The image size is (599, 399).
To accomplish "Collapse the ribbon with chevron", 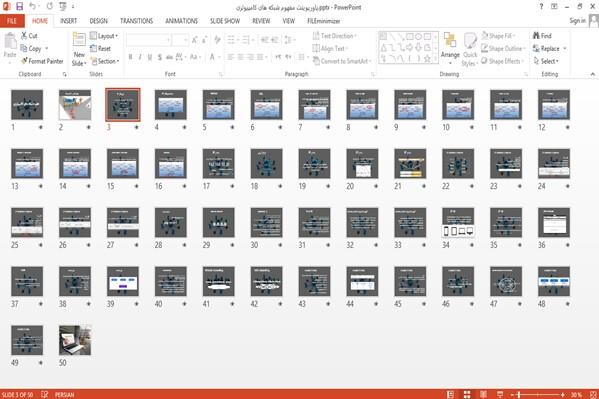I will tap(593, 74).
